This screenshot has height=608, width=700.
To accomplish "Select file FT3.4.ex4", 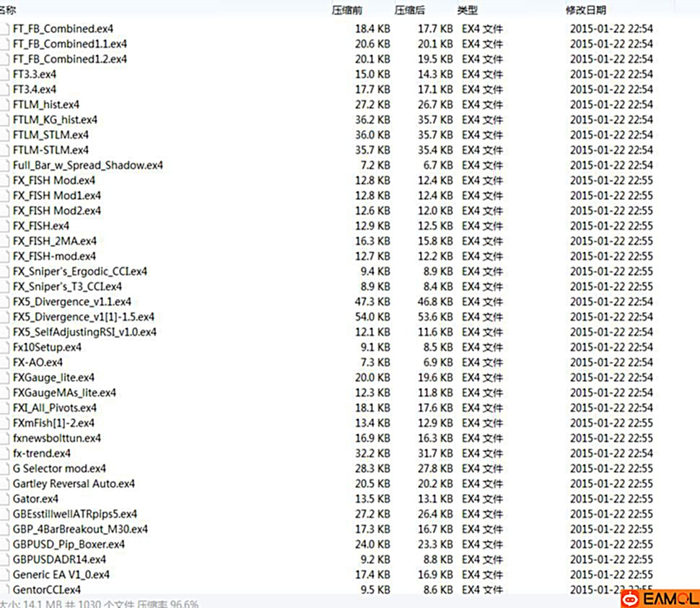I will [x=35, y=90].
